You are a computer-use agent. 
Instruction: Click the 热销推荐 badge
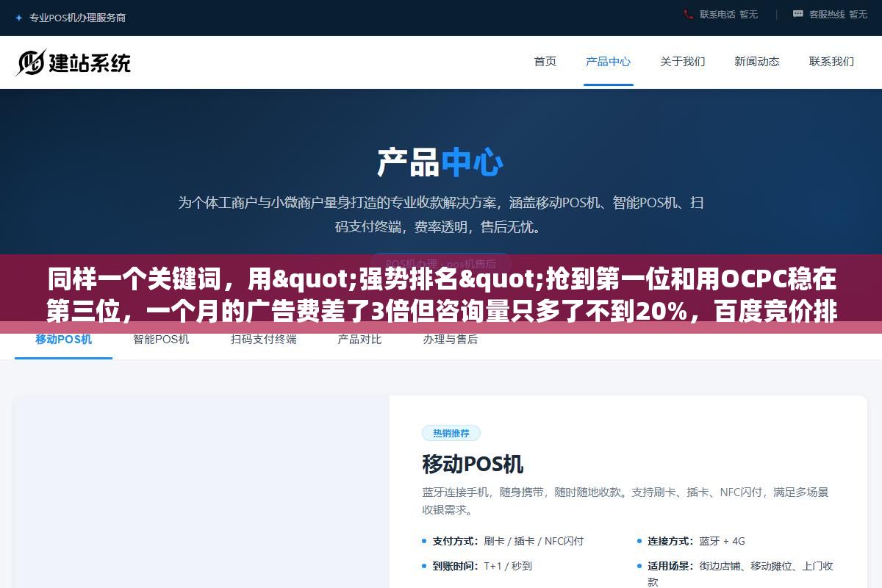click(451, 433)
